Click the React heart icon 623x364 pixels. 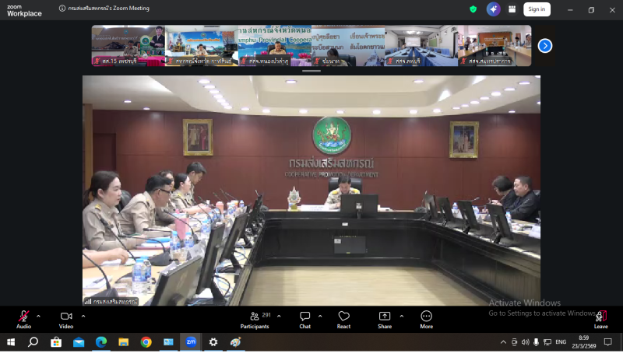click(343, 317)
